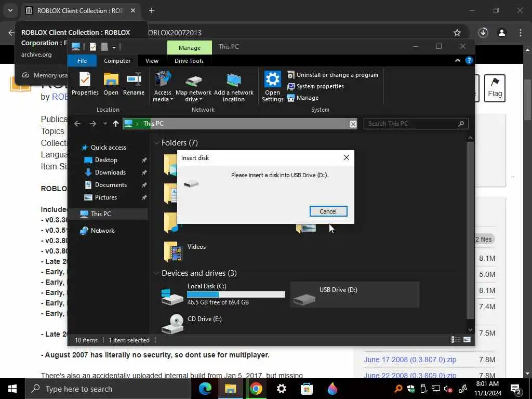The width and height of the screenshot is (532, 399).
Task: Open Chrome tab search dropdown
Action: click(10, 10)
